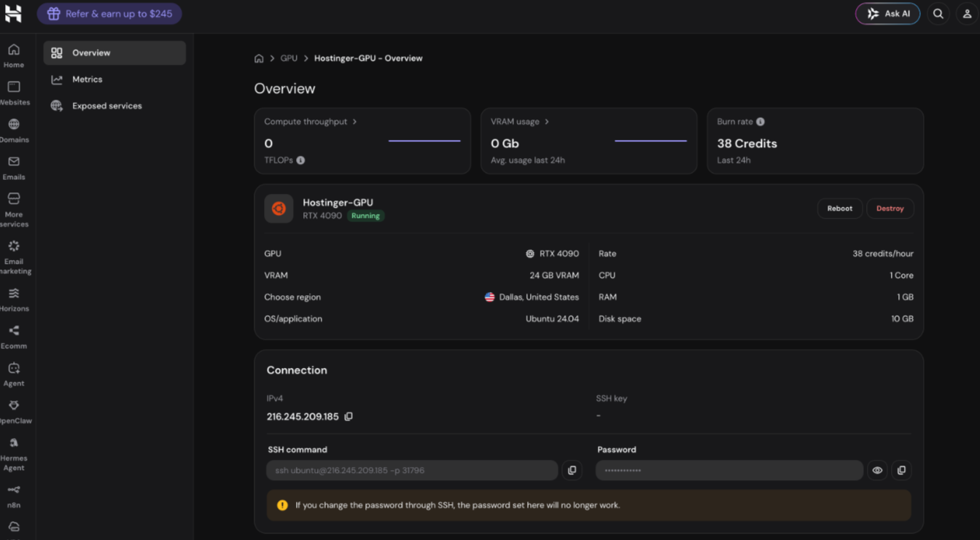Open the Hermes Agent icon
The width and height of the screenshot is (980, 540).
14,442
